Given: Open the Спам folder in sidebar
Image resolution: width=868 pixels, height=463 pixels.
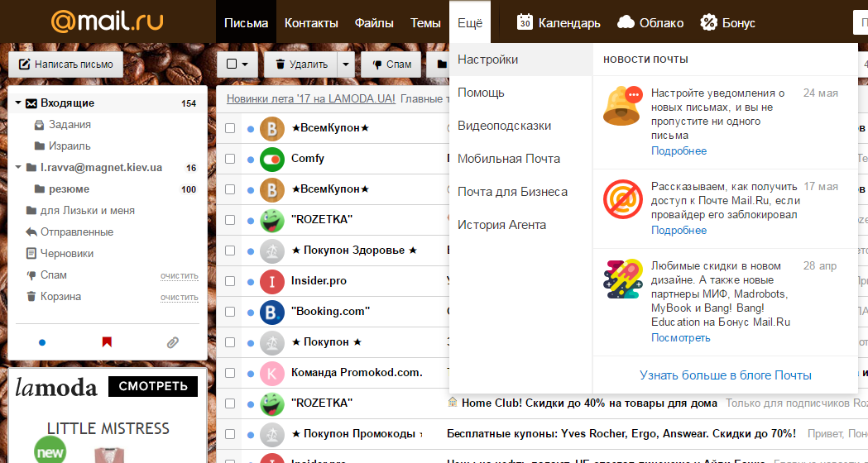Looking at the screenshot, I should point(53,275).
